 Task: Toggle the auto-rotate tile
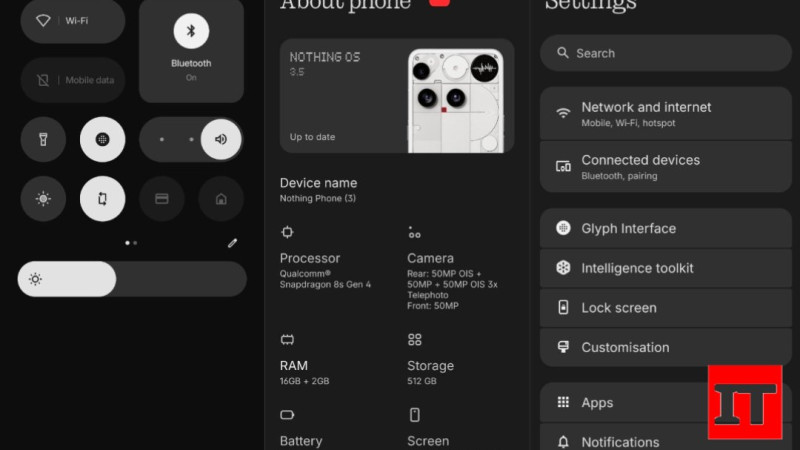(x=103, y=198)
